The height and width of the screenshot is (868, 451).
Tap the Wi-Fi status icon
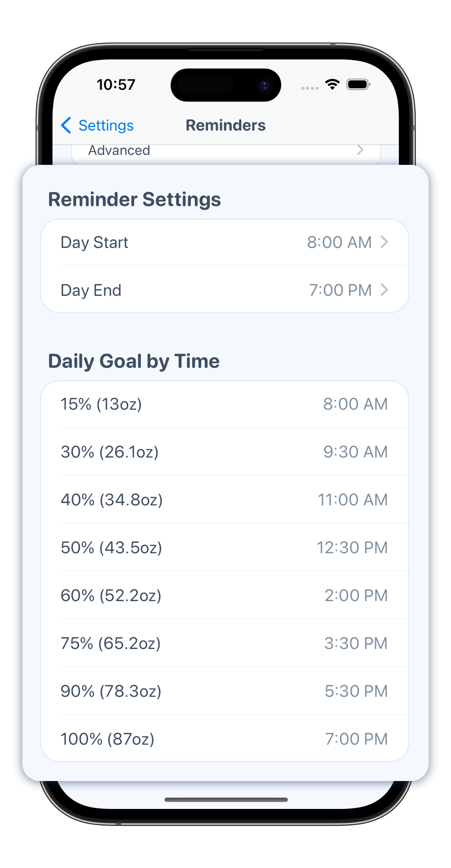[x=332, y=84]
